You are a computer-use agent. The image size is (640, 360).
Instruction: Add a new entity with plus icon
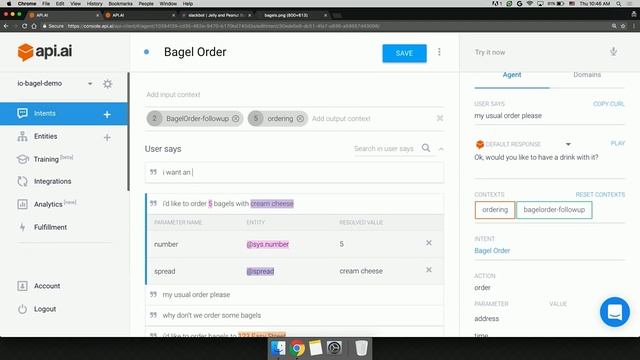107,138
